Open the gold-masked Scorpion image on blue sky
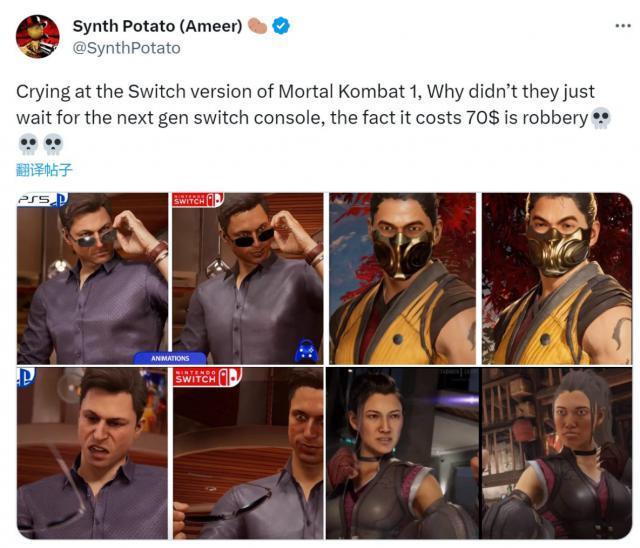 [402, 279]
